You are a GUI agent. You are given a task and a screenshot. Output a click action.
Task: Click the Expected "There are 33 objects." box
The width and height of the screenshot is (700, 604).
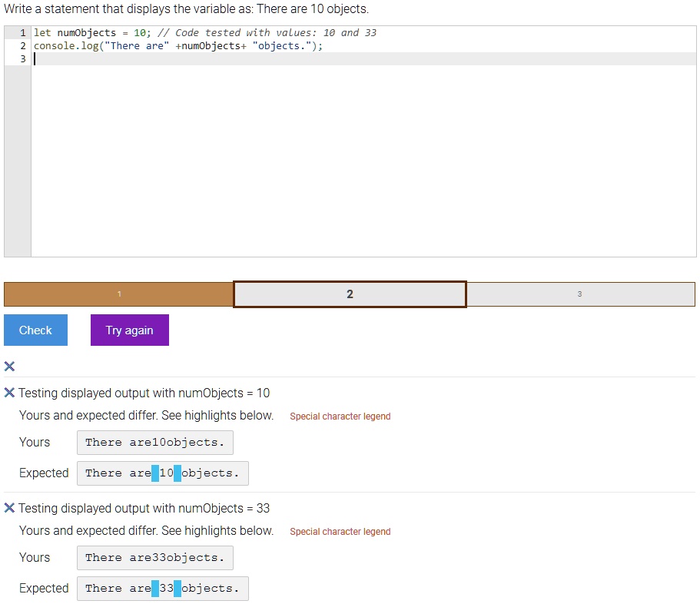[x=162, y=589]
